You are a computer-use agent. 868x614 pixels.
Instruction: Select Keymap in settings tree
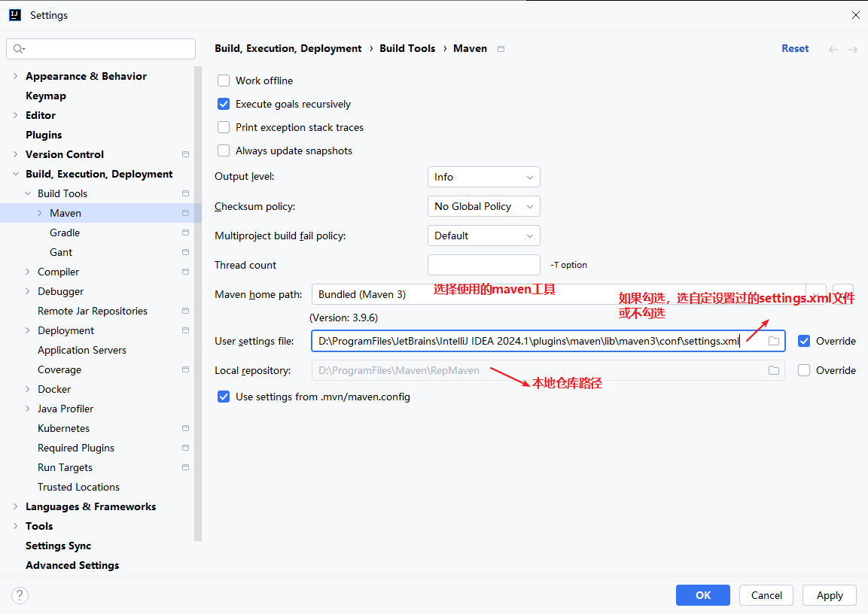[x=46, y=96]
